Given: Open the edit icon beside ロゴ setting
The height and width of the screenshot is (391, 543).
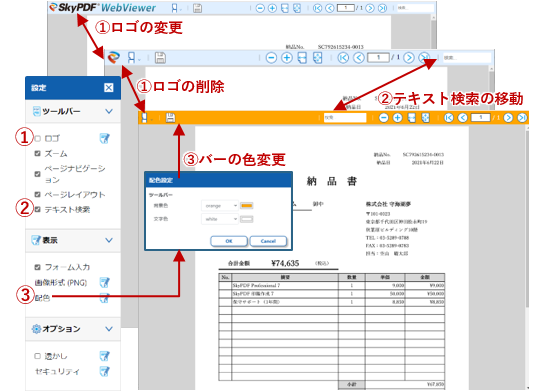Looking at the screenshot, I should 104,139.
